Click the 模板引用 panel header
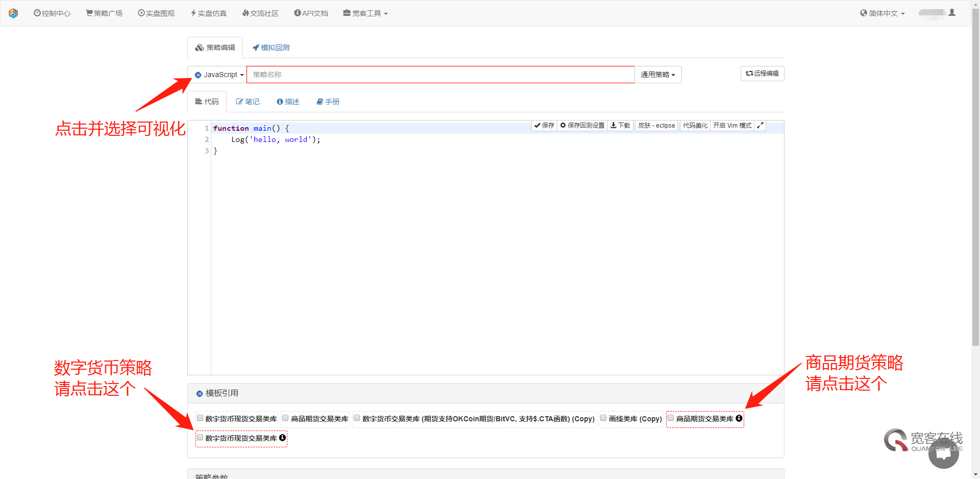 coord(485,393)
